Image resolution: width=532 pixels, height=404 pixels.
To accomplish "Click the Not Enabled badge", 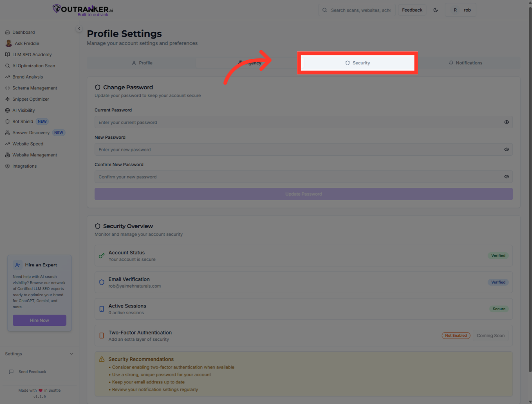I will pyautogui.click(x=456, y=336).
